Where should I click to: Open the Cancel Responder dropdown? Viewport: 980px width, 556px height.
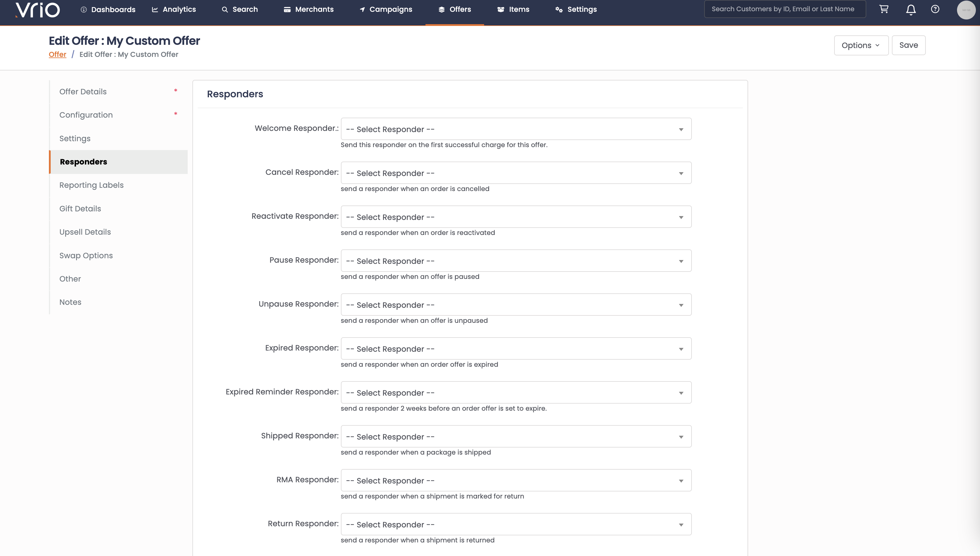pyautogui.click(x=516, y=173)
